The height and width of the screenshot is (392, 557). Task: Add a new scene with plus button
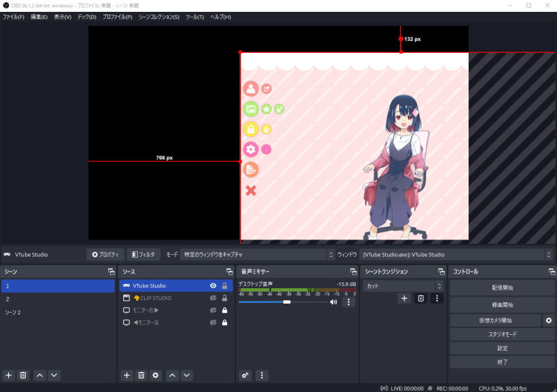(8, 375)
